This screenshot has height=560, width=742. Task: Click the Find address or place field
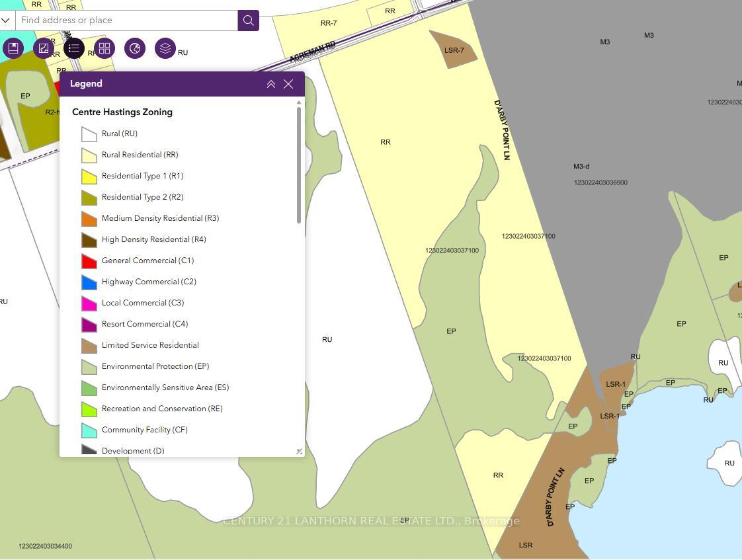[x=126, y=20]
